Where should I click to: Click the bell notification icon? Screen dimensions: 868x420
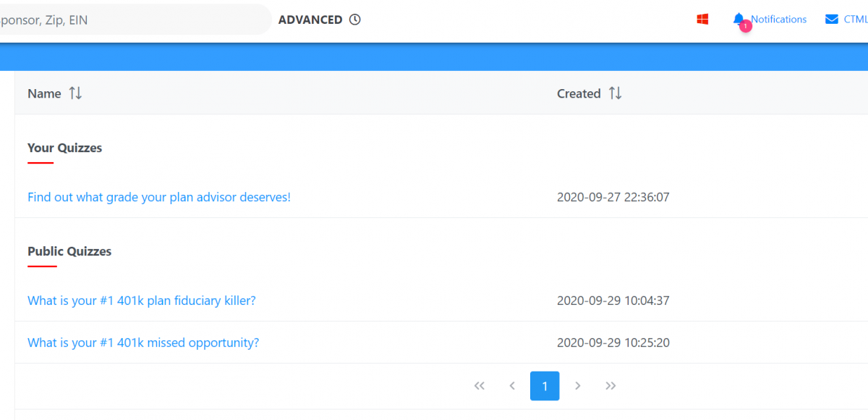click(739, 20)
